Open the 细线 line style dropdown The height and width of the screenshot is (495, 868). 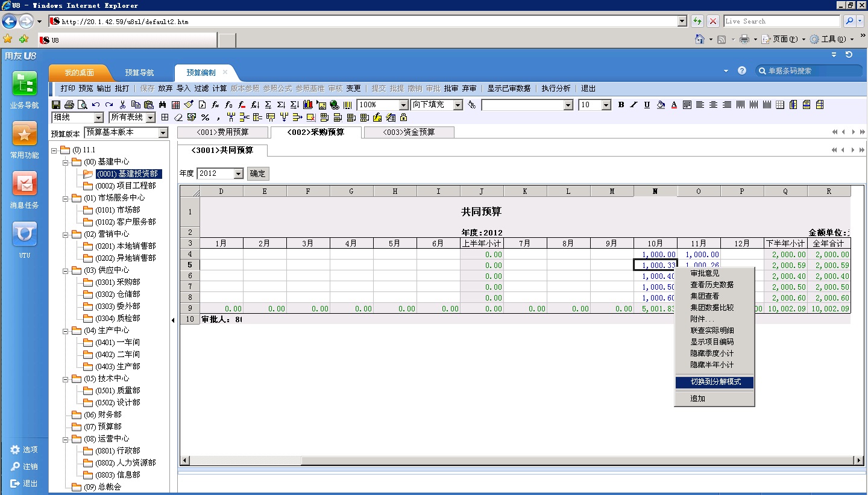pos(98,117)
